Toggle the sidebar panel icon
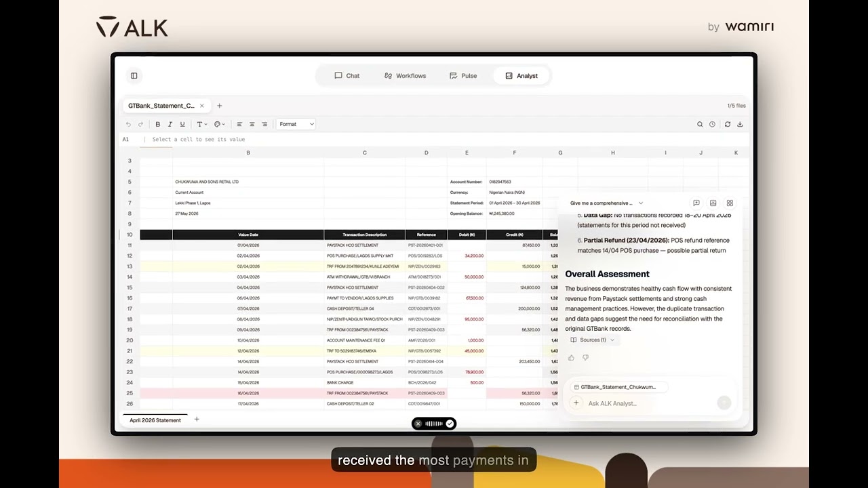This screenshot has height=488, width=868. click(x=134, y=76)
